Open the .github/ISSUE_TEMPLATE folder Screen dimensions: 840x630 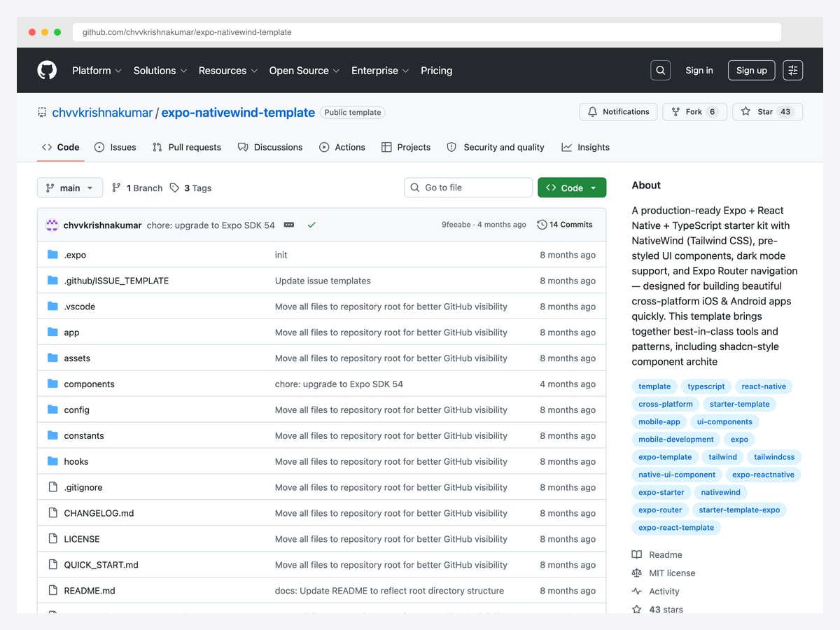pos(116,281)
